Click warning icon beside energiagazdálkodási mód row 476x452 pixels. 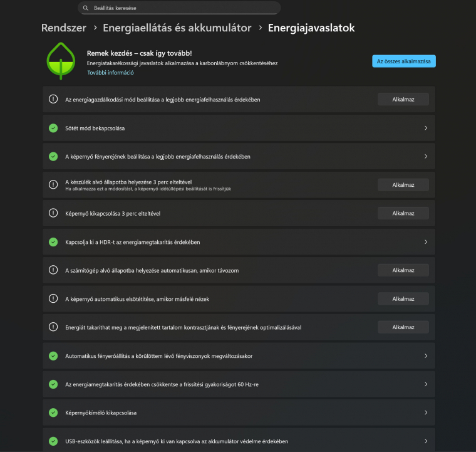53,99
